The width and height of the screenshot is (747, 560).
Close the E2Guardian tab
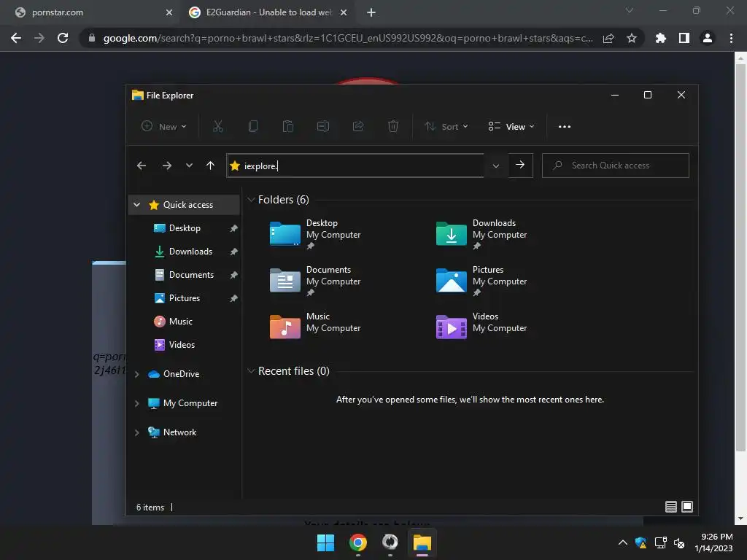pos(344,12)
